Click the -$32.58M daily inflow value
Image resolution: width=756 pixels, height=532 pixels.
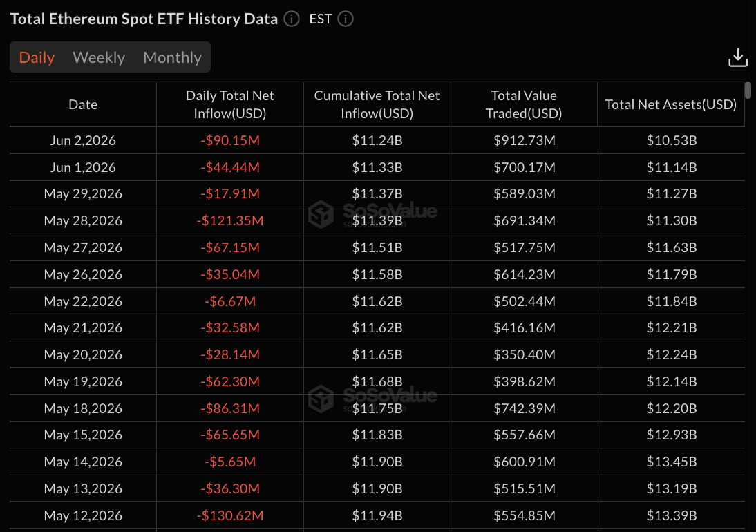(230, 327)
